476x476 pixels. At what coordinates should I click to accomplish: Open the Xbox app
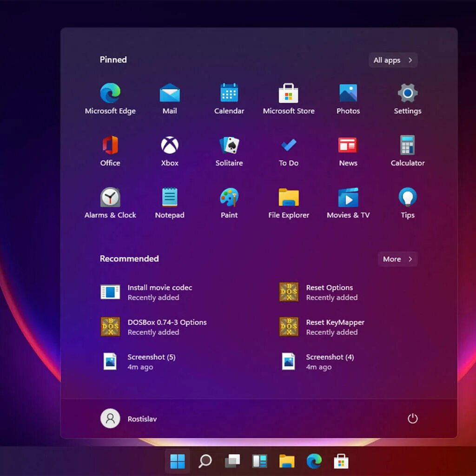170,151
